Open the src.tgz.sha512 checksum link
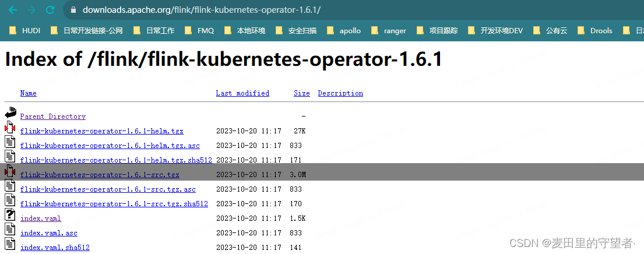The height and width of the screenshot is (254, 644). 114,204
